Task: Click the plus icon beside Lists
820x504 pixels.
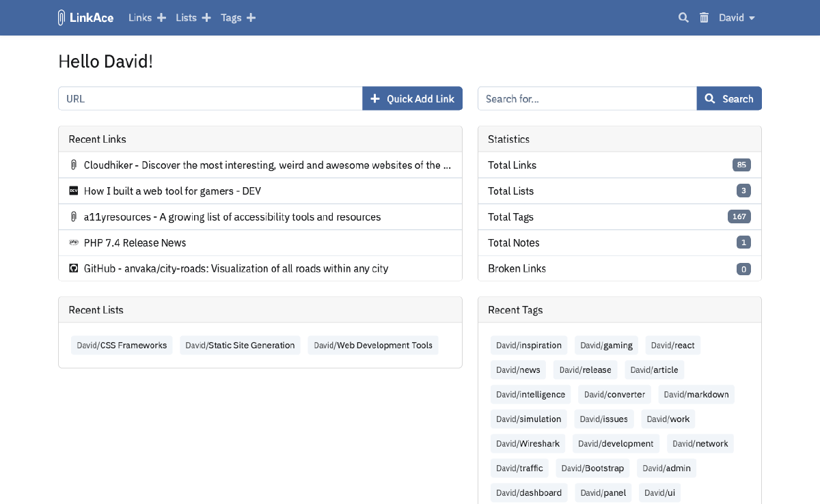Action: tap(206, 17)
